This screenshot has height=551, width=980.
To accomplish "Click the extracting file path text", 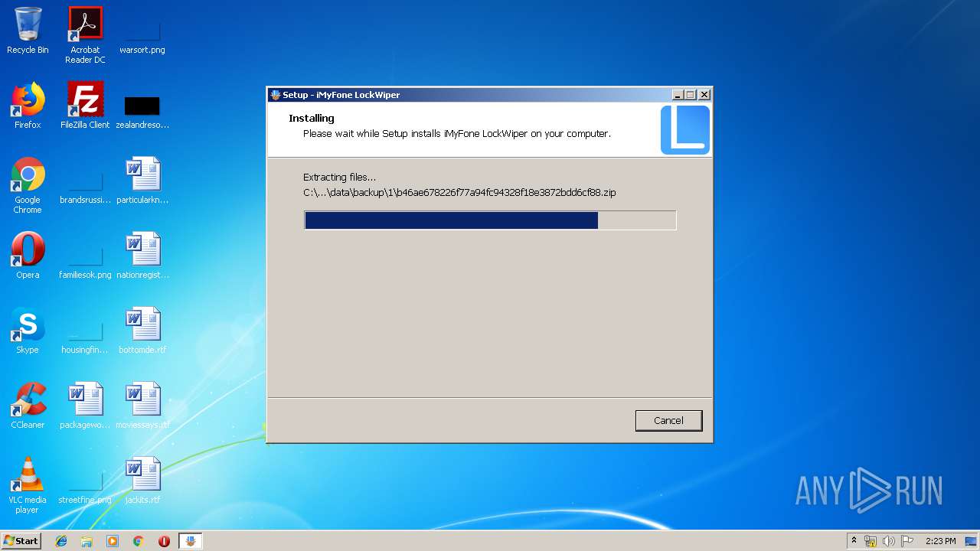I will coord(459,193).
